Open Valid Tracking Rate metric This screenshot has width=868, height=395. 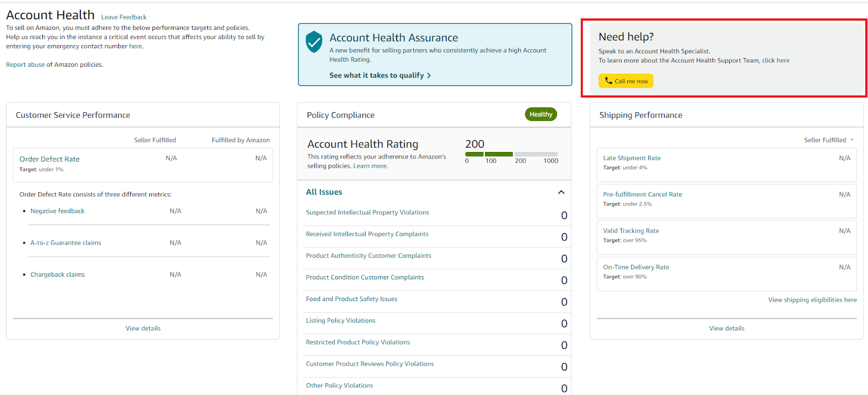pyautogui.click(x=631, y=231)
